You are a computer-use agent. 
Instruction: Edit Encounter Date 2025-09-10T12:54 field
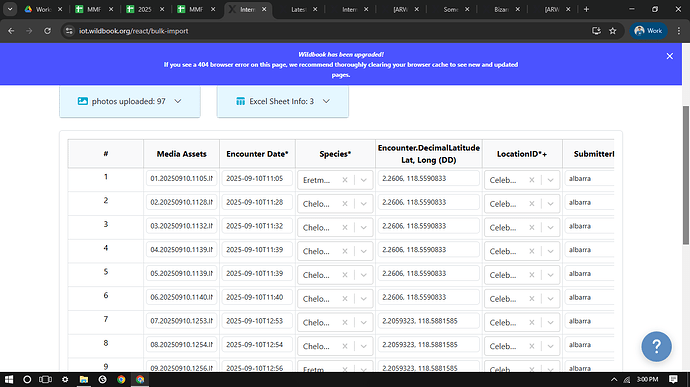click(x=257, y=345)
